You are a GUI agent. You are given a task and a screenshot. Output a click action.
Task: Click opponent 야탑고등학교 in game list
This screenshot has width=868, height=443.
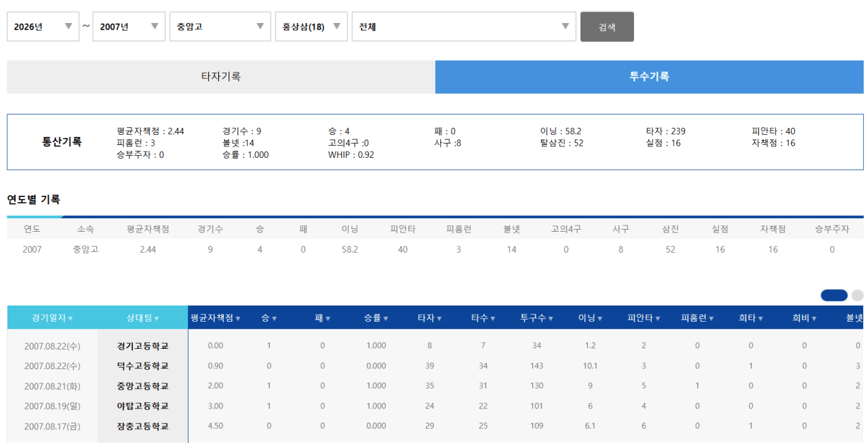pos(142,406)
